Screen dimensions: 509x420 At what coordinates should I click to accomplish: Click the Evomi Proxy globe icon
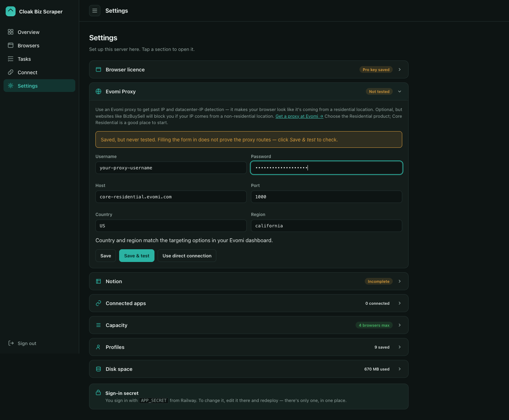coord(99,91)
